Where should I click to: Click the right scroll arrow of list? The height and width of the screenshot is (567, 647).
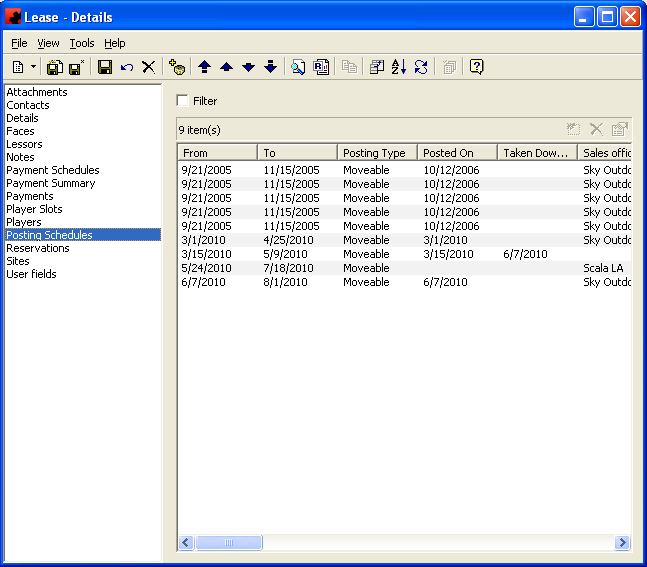(622, 542)
